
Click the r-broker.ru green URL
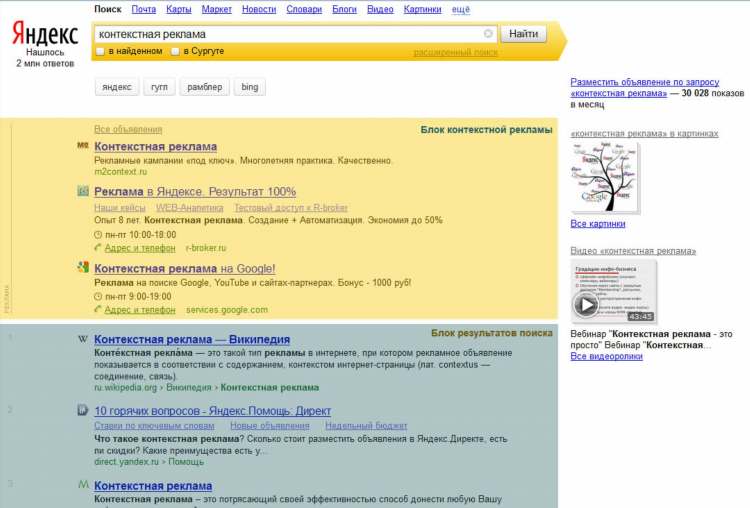[x=206, y=248]
